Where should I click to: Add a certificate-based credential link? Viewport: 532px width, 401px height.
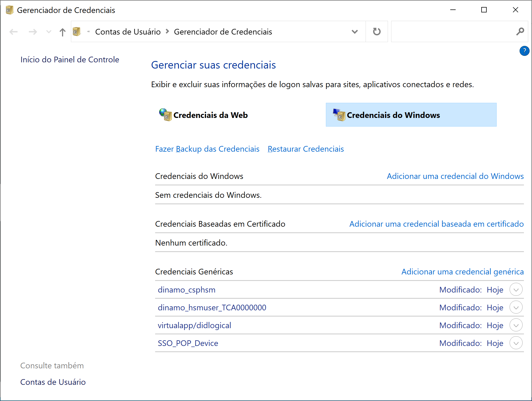(436, 224)
